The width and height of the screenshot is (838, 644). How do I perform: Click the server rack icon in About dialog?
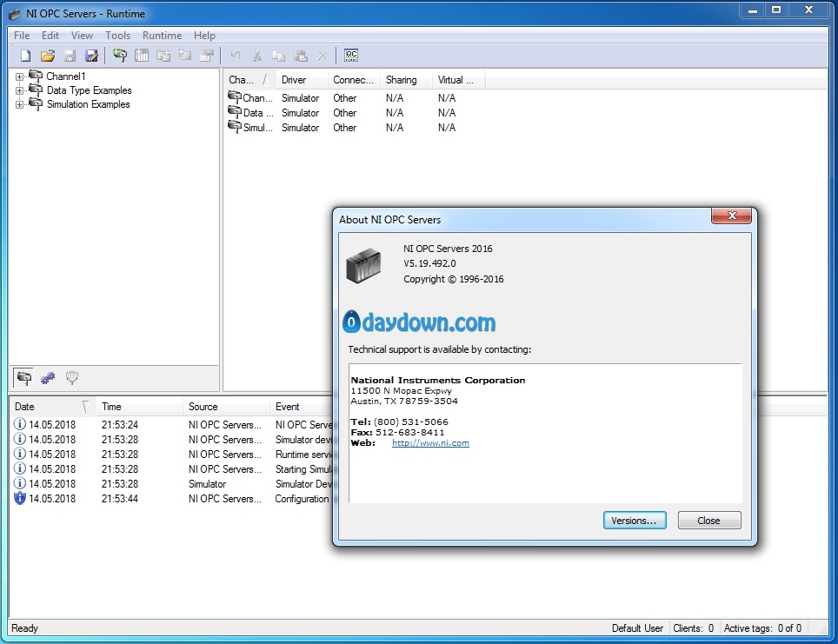[x=363, y=265]
